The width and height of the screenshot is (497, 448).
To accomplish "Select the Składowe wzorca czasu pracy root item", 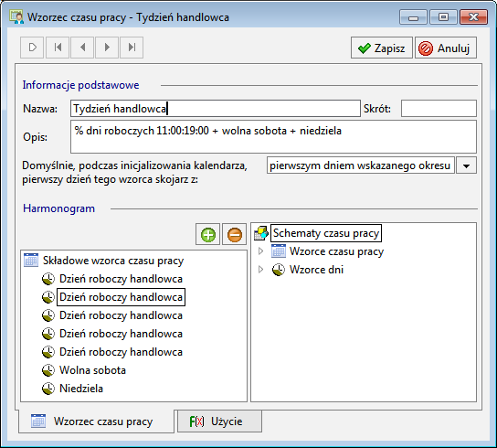I will 113,261.
